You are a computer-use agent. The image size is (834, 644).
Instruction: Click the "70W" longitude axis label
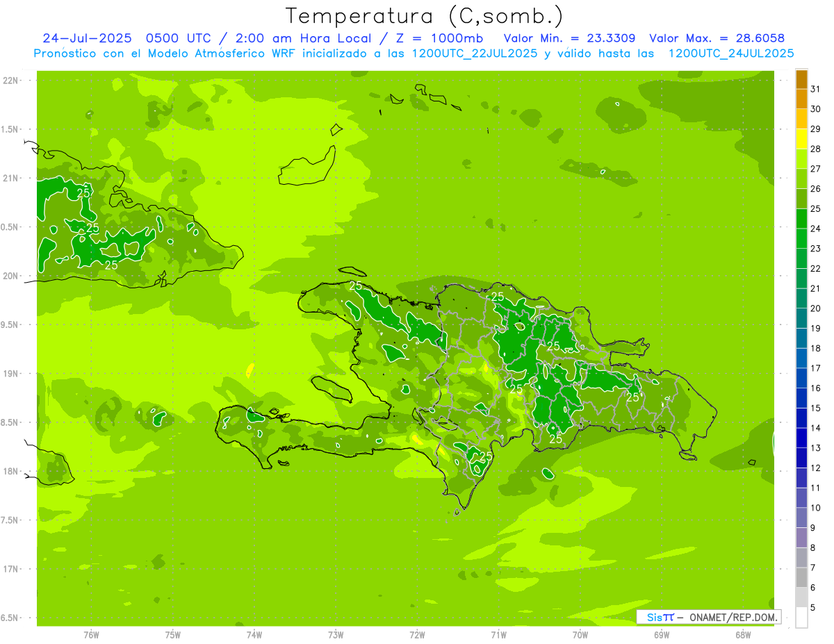point(580,635)
